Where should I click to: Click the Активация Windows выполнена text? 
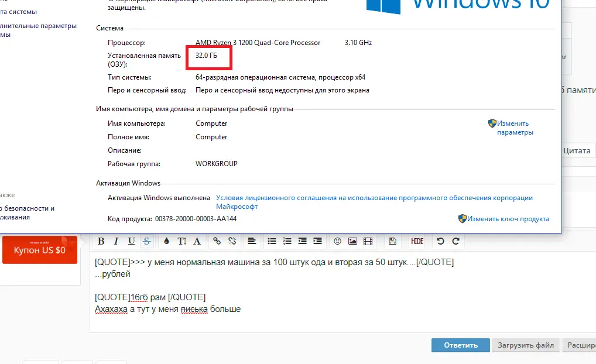(159, 198)
